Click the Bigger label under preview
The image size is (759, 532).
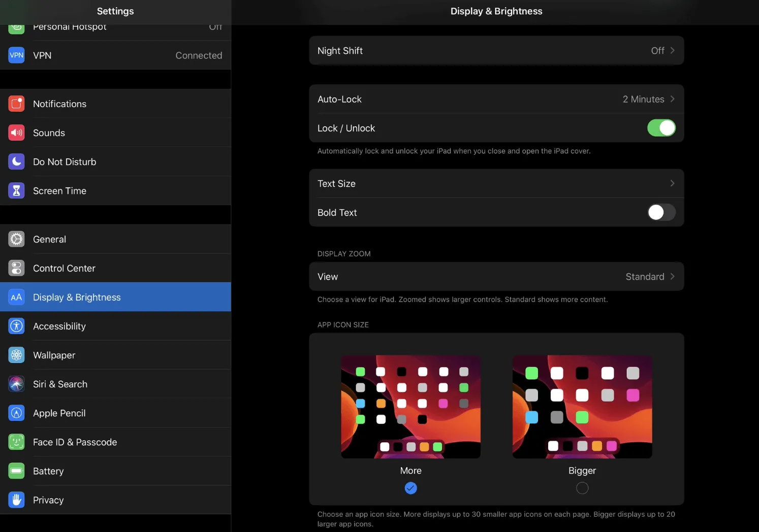[x=582, y=471]
